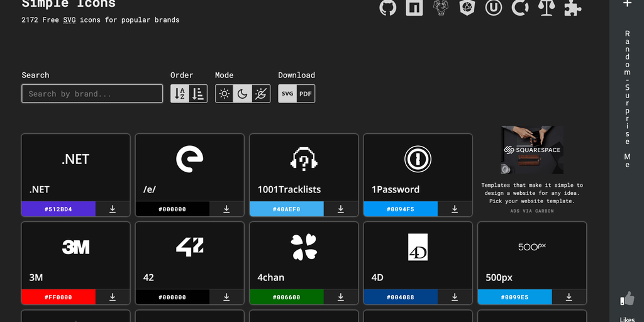This screenshot has height=322, width=644.
Task: Download the .NET icon
Action: pos(113,209)
